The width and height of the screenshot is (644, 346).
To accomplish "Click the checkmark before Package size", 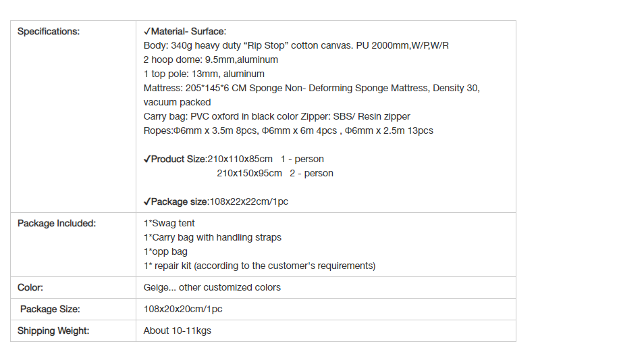I will coord(147,202).
